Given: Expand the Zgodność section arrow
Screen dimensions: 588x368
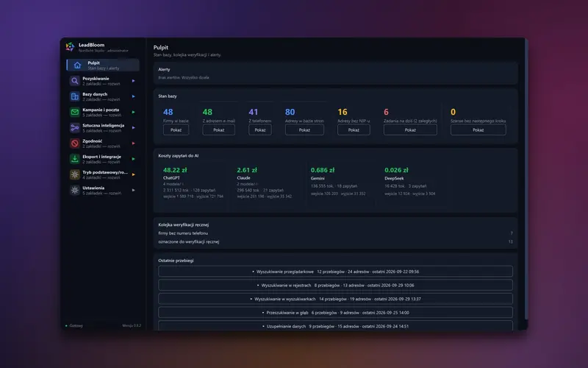Looking at the screenshot, I should [x=134, y=143].
